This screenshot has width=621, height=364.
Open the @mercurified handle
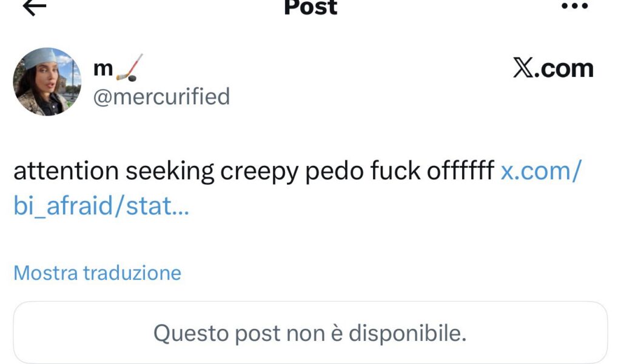[x=161, y=96]
